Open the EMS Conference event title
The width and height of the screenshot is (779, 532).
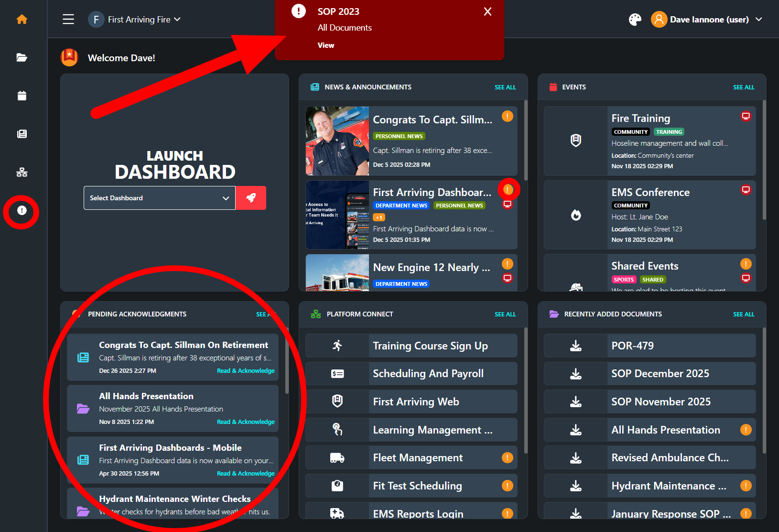pyautogui.click(x=650, y=193)
